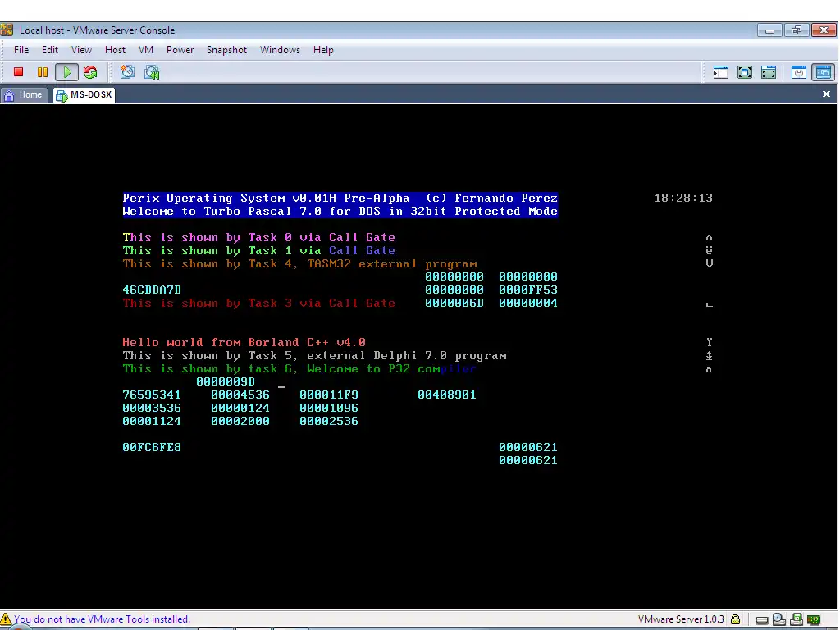Open the Snapshot menu

[226, 50]
